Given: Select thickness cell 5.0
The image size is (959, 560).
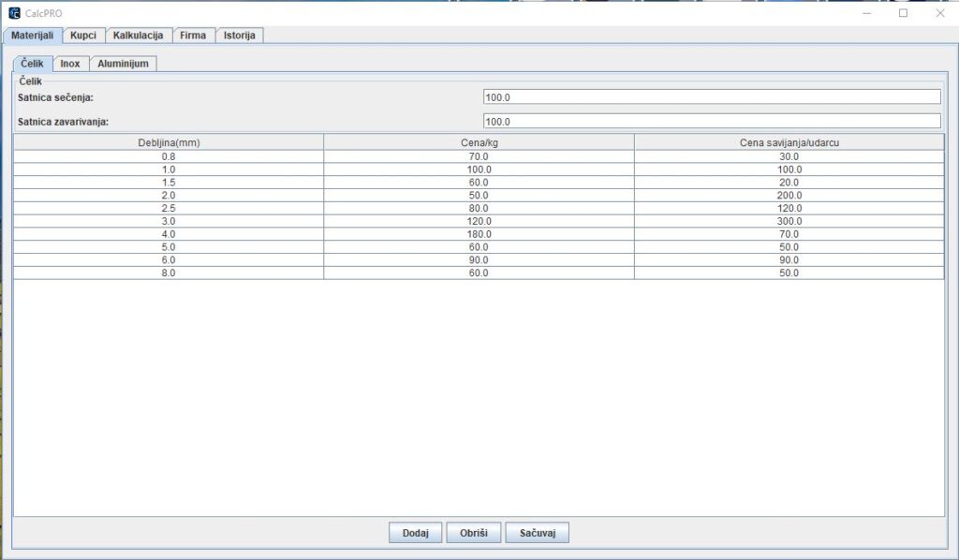Looking at the screenshot, I should click(169, 247).
